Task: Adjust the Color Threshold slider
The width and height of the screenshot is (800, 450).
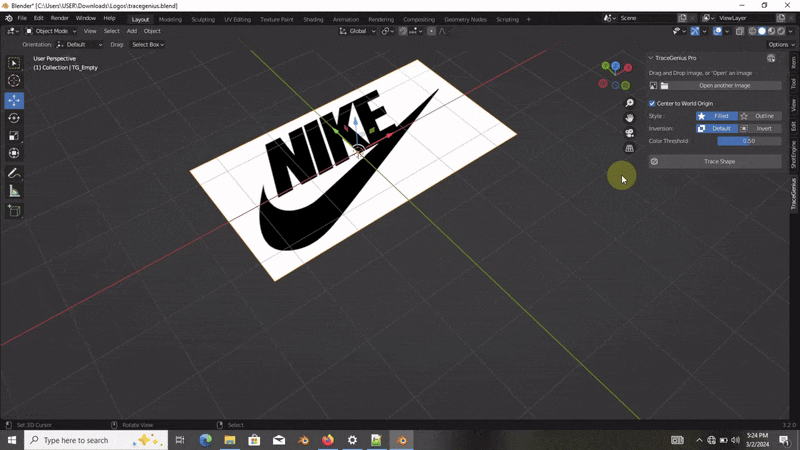Action: [x=749, y=141]
